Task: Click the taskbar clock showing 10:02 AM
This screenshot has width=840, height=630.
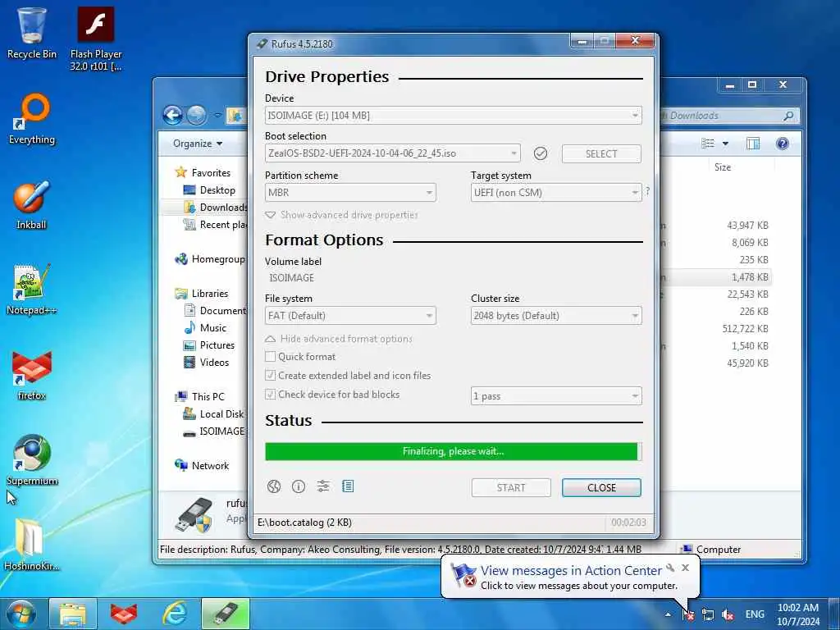Action: (x=798, y=614)
